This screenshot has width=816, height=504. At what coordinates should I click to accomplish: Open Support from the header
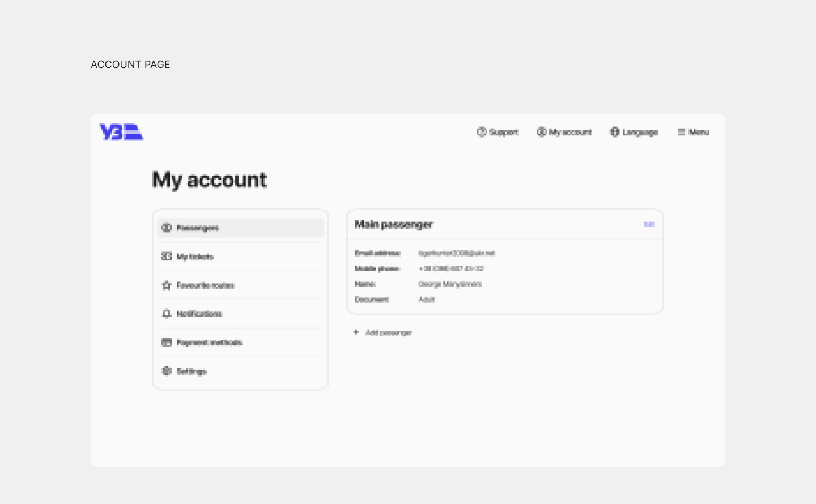498,132
